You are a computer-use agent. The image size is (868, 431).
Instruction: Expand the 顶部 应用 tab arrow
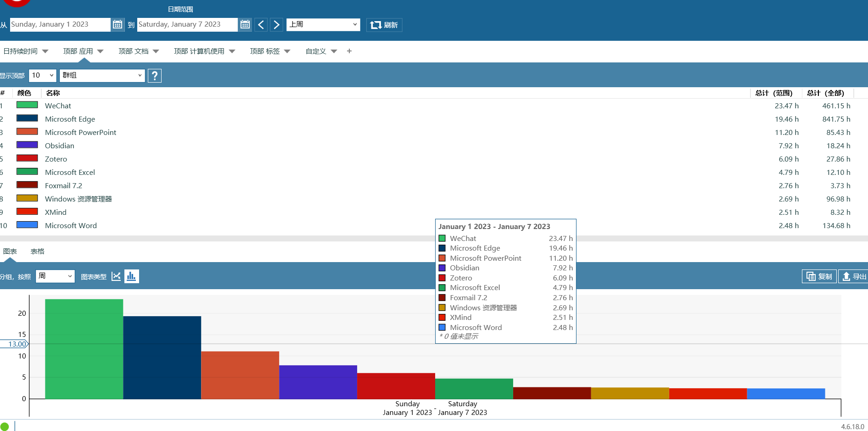point(101,51)
